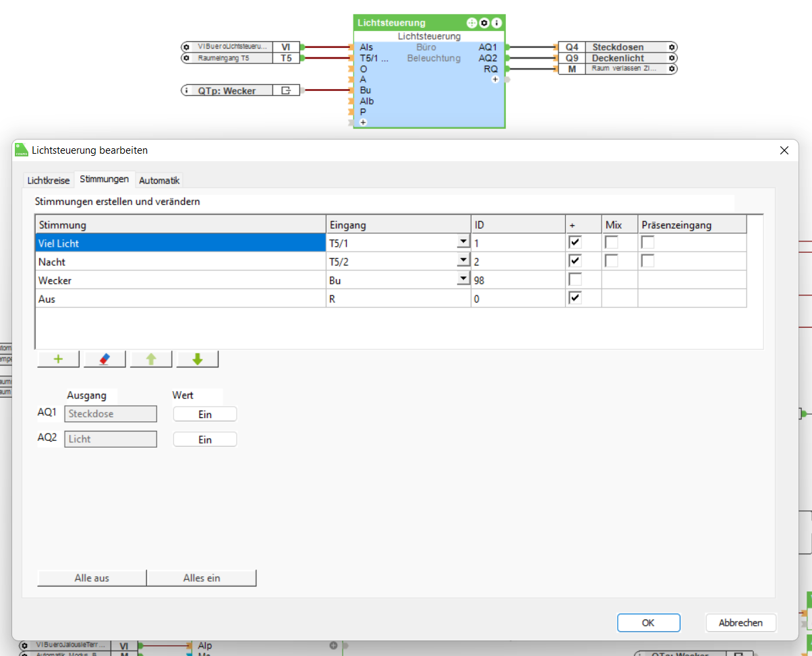812x656 pixels.
Task: Click the Alle aus button
Action: (x=92, y=578)
